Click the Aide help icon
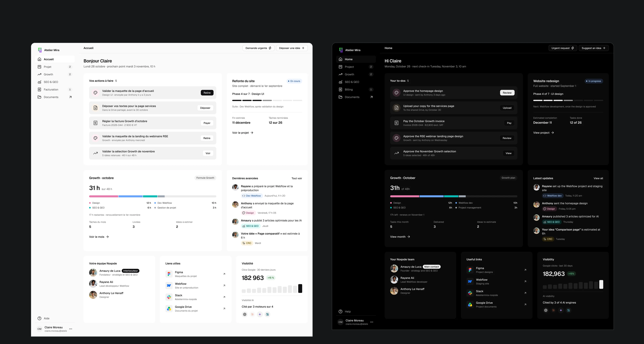This screenshot has width=644, height=344. 39,318
